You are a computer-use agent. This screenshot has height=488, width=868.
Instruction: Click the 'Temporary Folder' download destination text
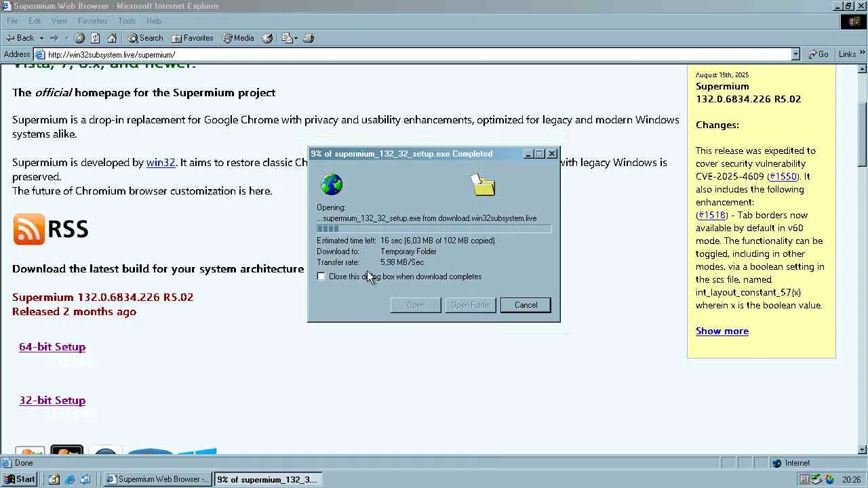(x=408, y=251)
